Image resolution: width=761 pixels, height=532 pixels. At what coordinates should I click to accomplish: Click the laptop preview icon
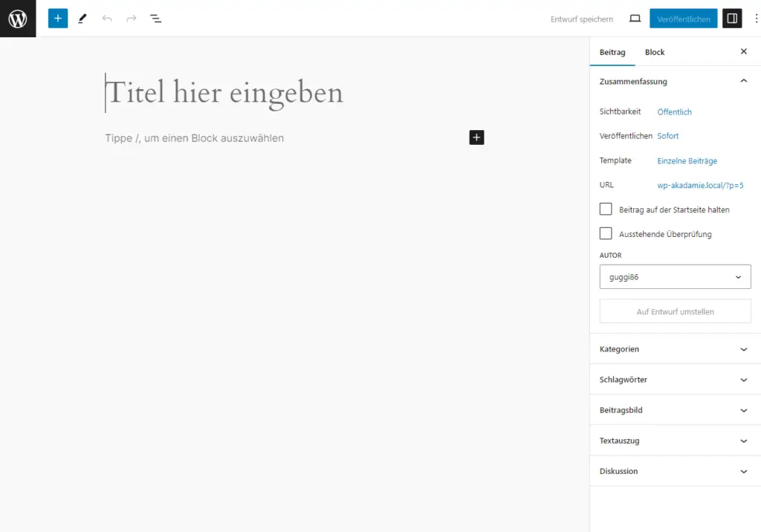pyautogui.click(x=635, y=19)
